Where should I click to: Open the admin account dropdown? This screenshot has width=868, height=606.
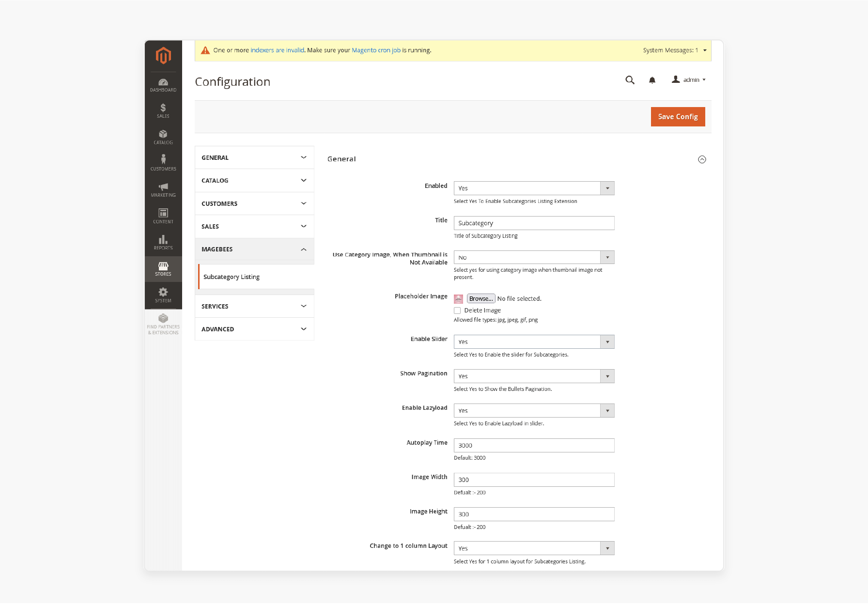click(x=688, y=80)
